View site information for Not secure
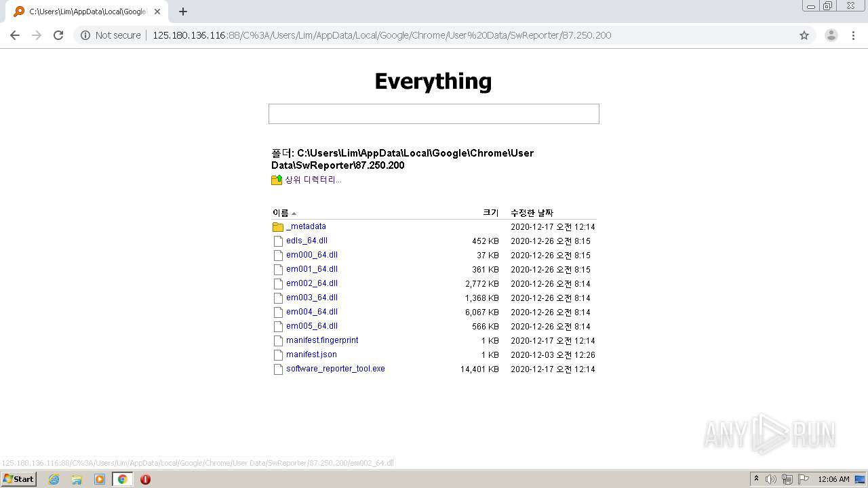The width and height of the screenshot is (868, 488). coord(111,35)
